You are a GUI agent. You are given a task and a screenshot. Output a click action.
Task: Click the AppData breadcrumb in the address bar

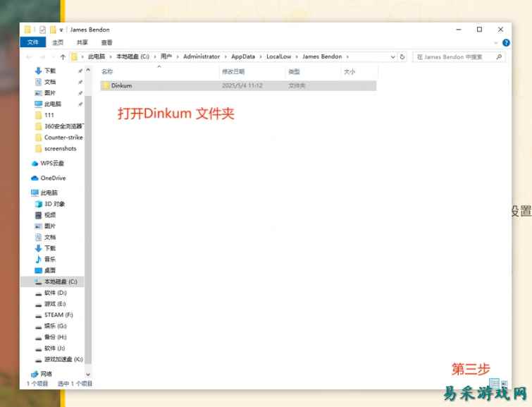pyautogui.click(x=243, y=56)
